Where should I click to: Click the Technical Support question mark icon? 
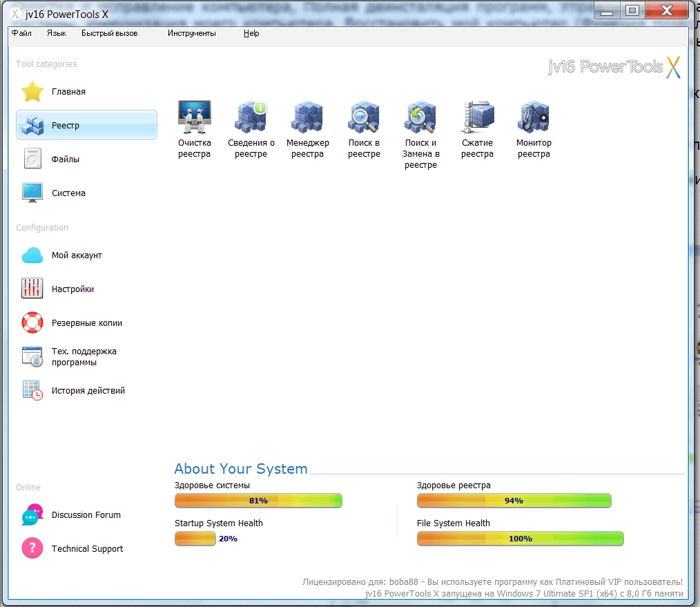click(32, 548)
